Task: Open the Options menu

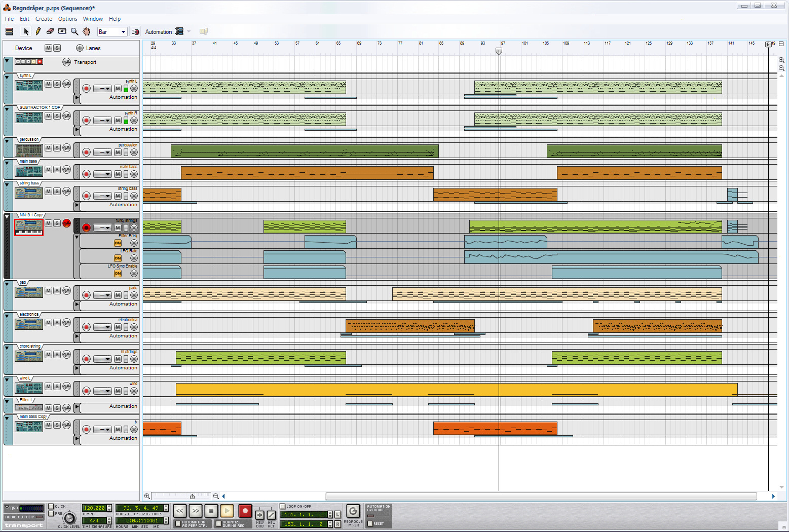Action: 67,19
